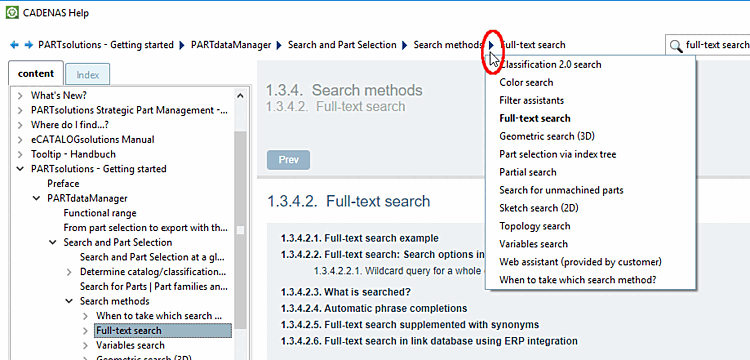750x360 pixels.
Task: Open breadcrumb arrow after PARTdataManager
Action: tap(280, 45)
